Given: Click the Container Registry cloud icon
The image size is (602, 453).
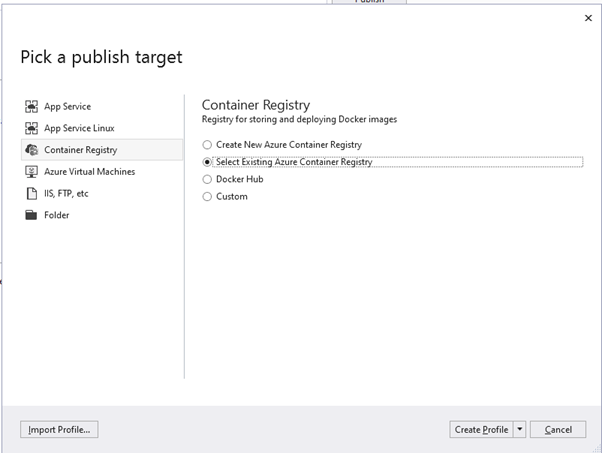Looking at the screenshot, I should (x=31, y=150).
